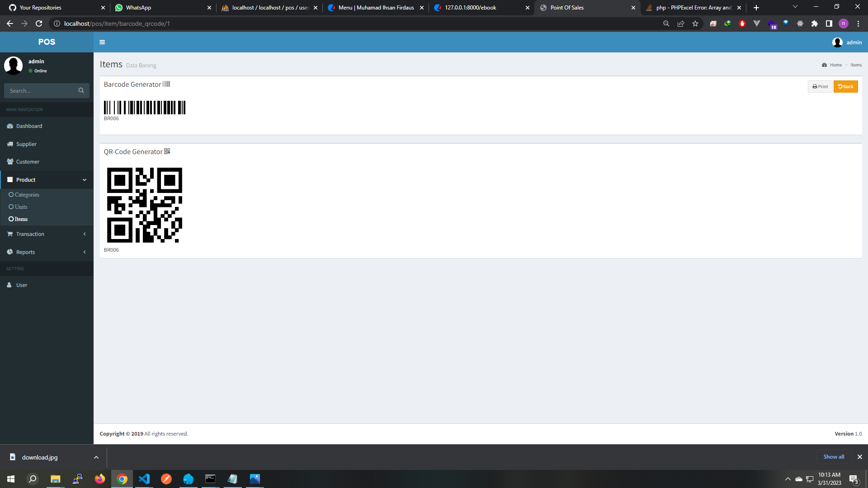Open the download.jpg file
The height and width of the screenshot is (488, 868).
click(x=40, y=457)
